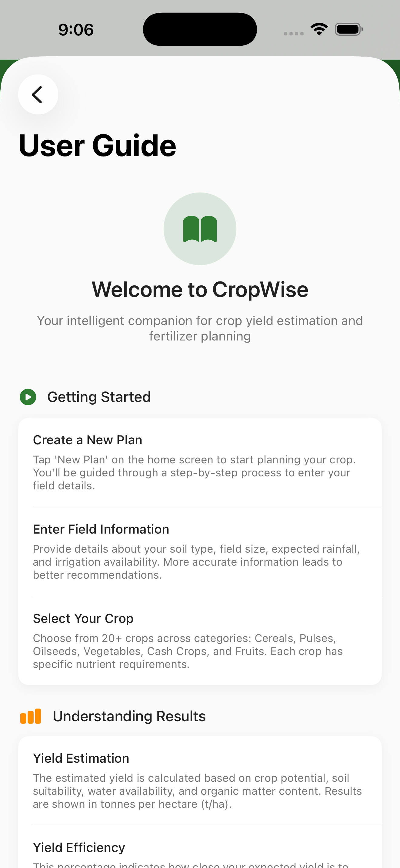The image size is (400, 868).
Task: Click the orange bar chart icon
Action: (31, 716)
